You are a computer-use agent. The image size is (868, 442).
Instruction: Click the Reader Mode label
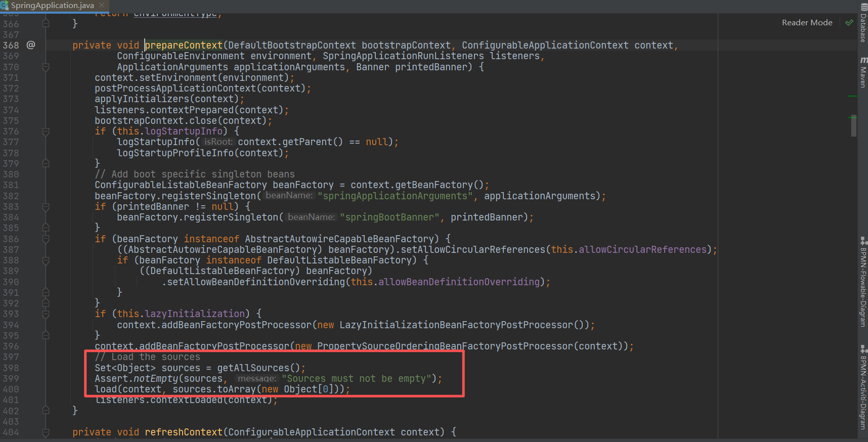807,23
